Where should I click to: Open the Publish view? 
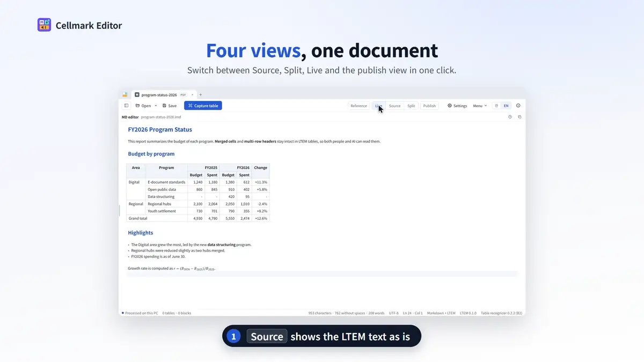point(429,106)
